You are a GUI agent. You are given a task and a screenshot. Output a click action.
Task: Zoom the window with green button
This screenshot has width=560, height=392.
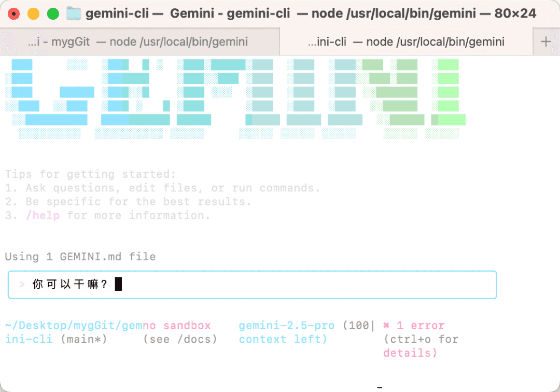[x=53, y=14]
